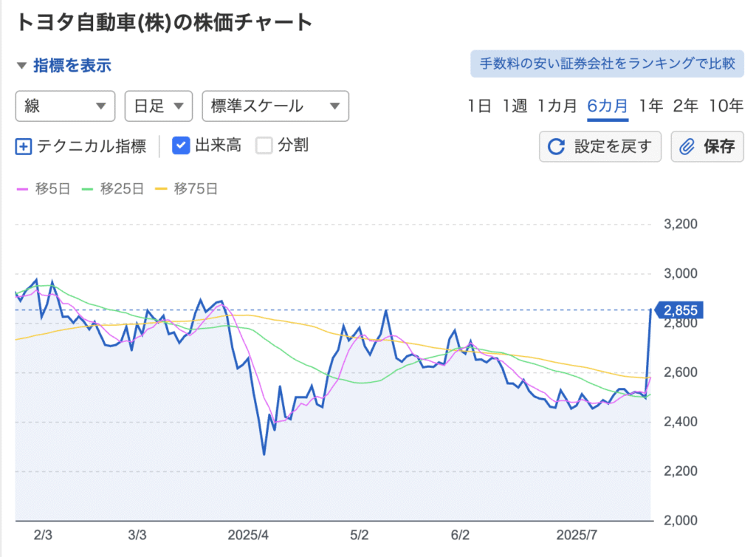
Task: Click the paperclip icon in 保存
Action: [x=687, y=146]
